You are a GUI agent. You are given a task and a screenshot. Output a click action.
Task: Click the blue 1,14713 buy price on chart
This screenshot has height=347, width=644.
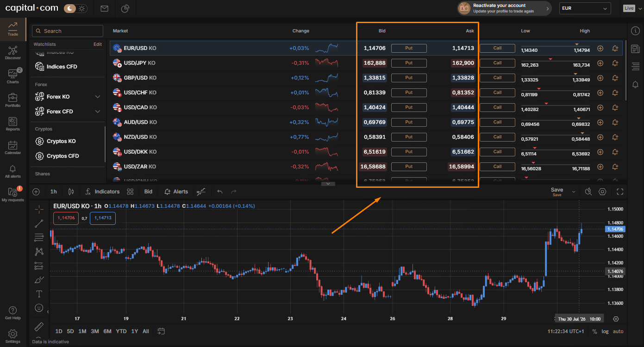[103, 218]
